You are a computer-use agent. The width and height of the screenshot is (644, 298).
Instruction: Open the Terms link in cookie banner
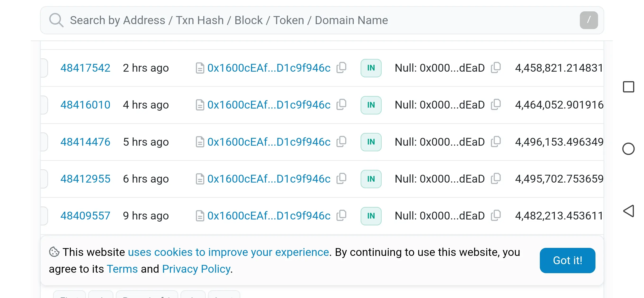point(122,269)
